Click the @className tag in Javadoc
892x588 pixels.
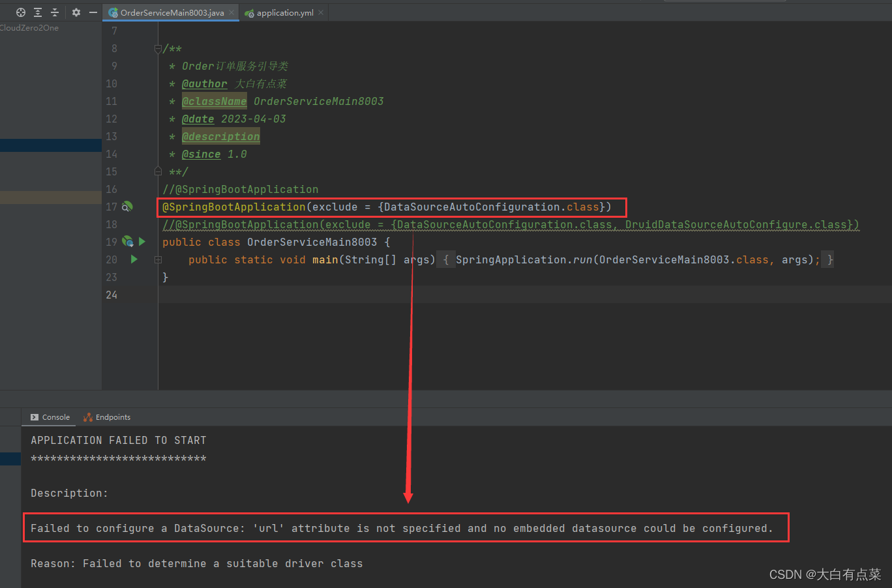(215, 101)
